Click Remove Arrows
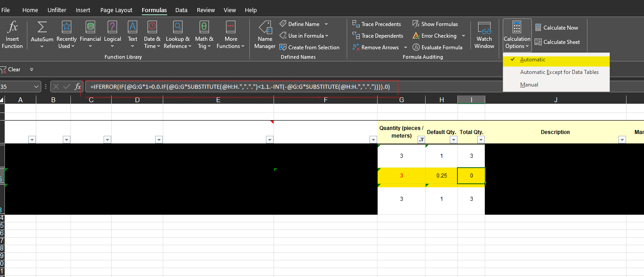Viewport: 644px width, 277px height. tap(375, 48)
